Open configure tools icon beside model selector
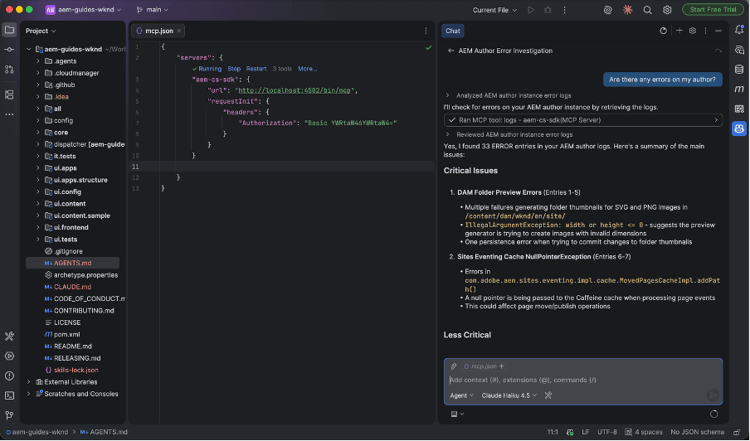This screenshot has width=750, height=441. point(548,396)
